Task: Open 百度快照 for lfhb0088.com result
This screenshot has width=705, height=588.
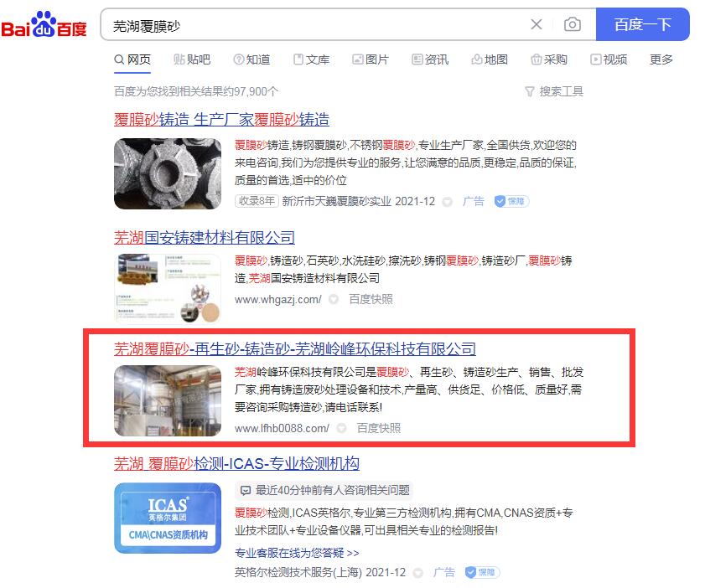Action: pos(379,428)
